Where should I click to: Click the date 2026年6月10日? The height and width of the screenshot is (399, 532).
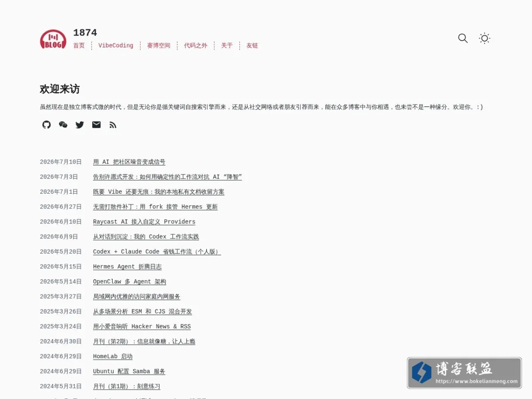[x=61, y=222]
